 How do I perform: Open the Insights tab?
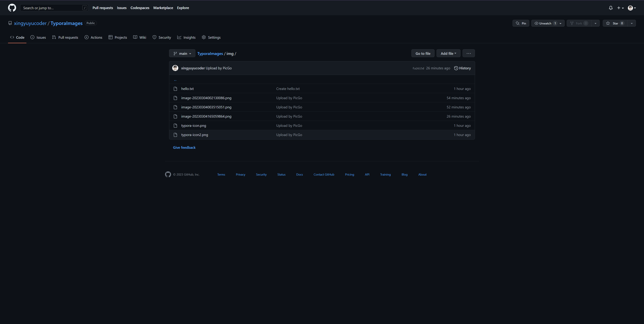[x=186, y=37]
